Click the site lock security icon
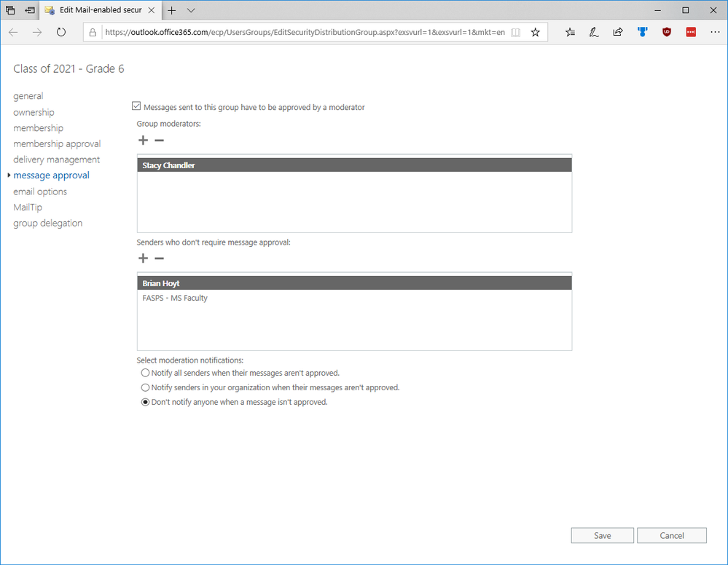The height and width of the screenshot is (565, 728). pyautogui.click(x=93, y=33)
